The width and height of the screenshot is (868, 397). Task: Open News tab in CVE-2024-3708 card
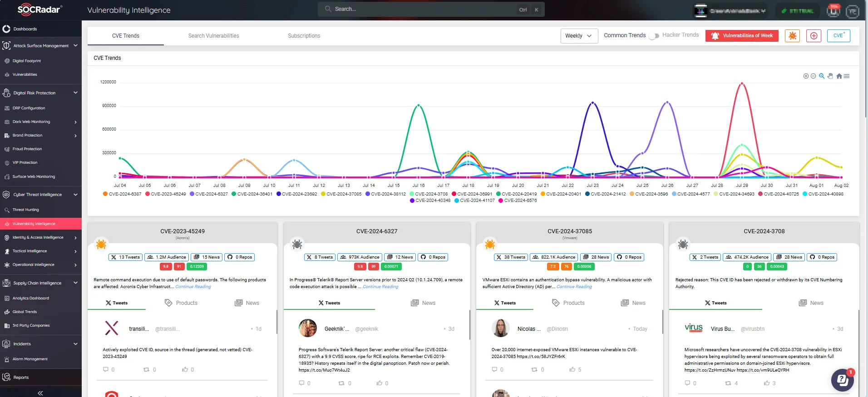811,303
